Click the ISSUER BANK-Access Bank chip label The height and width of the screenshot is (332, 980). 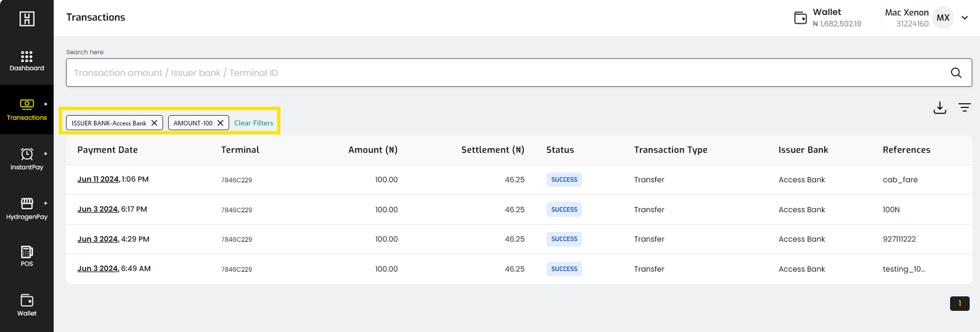(x=109, y=123)
